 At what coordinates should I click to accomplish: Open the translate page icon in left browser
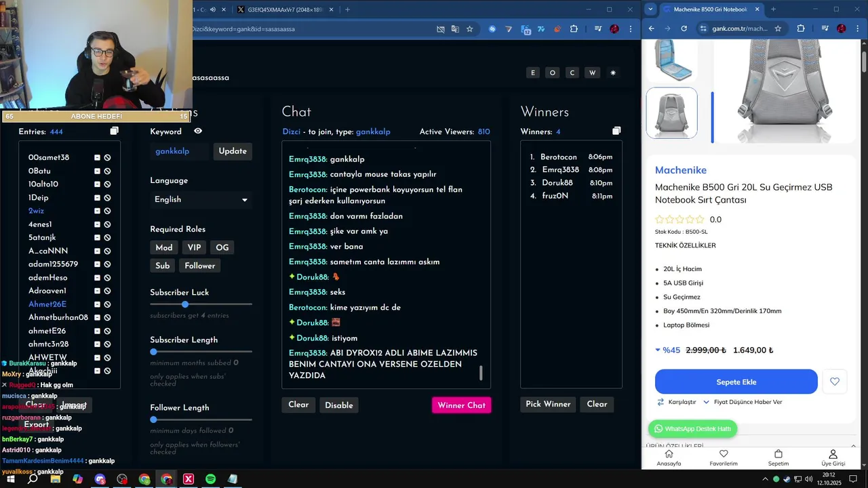click(x=455, y=29)
